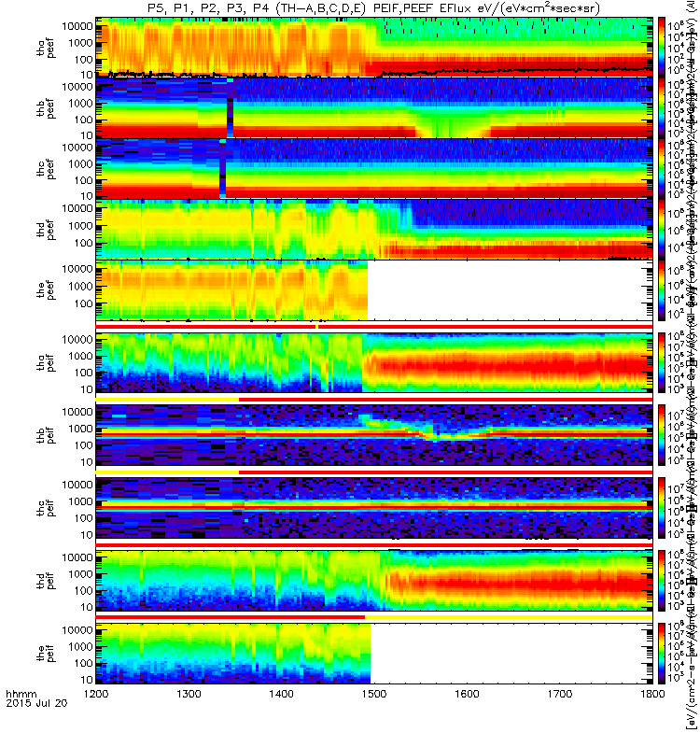Select the 'the peif' panel label
The height and width of the screenshot is (747, 700).
46,653
